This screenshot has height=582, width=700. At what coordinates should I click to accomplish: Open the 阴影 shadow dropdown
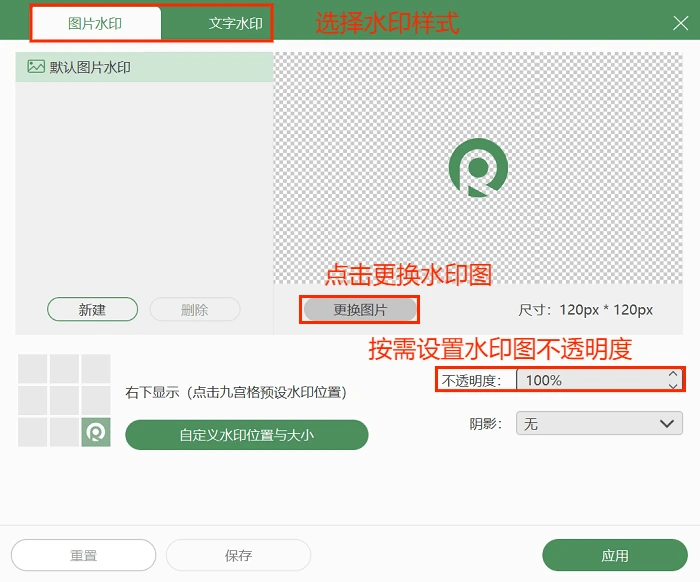click(x=599, y=423)
